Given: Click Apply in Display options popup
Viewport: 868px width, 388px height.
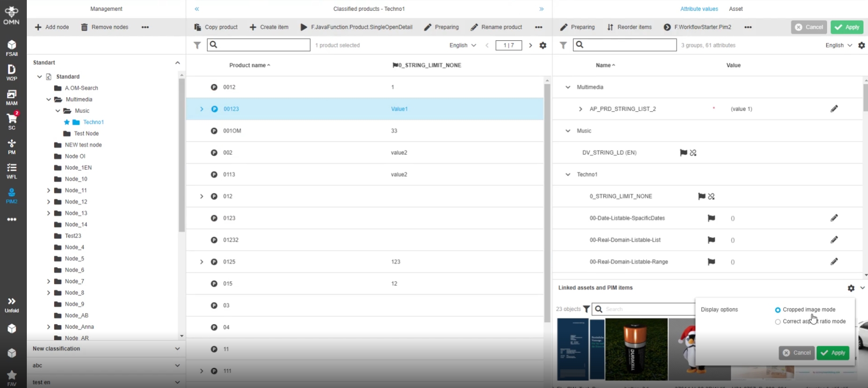Looking at the screenshot, I should point(833,353).
